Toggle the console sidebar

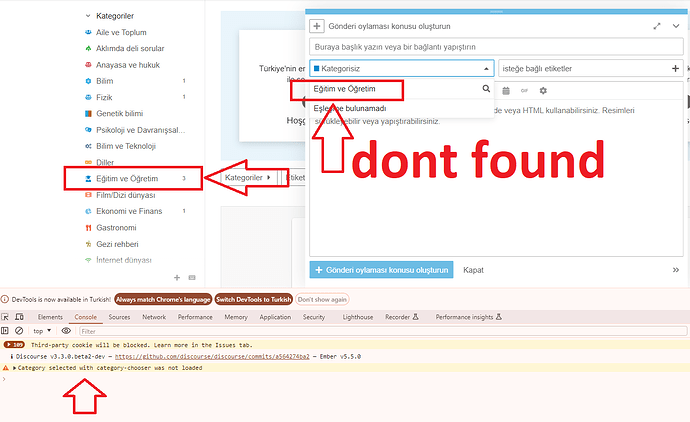click(5, 330)
